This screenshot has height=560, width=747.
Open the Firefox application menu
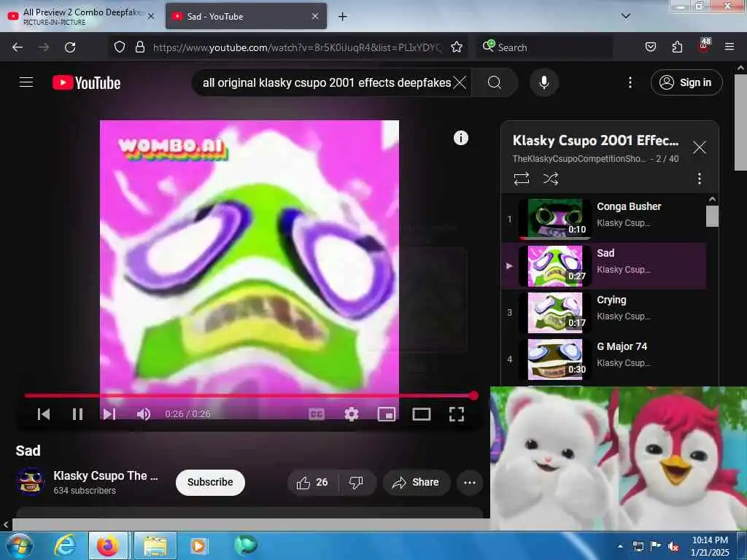729,47
